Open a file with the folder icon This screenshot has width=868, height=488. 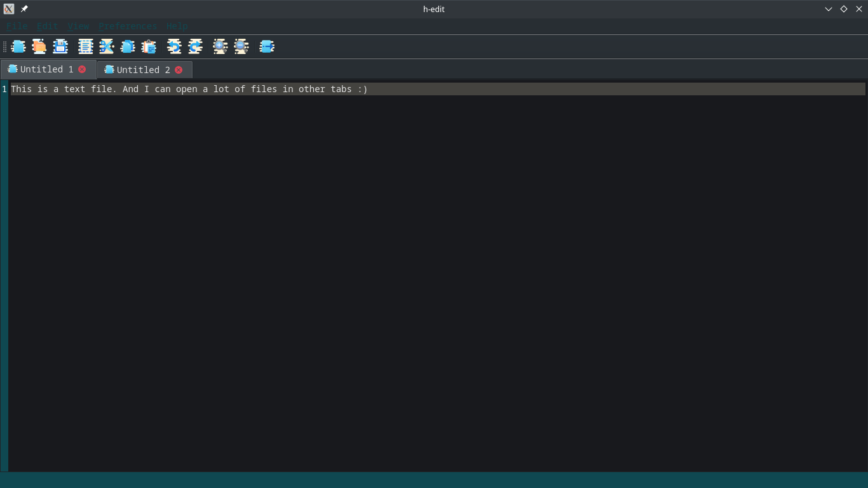[x=39, y=46]
